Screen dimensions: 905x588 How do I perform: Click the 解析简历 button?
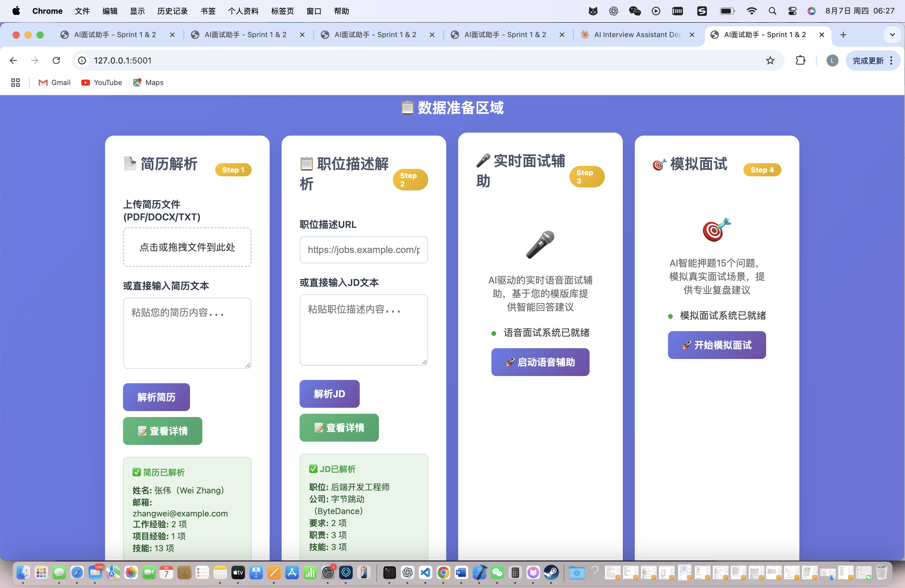pyautogui.click(x=156, y=397)
